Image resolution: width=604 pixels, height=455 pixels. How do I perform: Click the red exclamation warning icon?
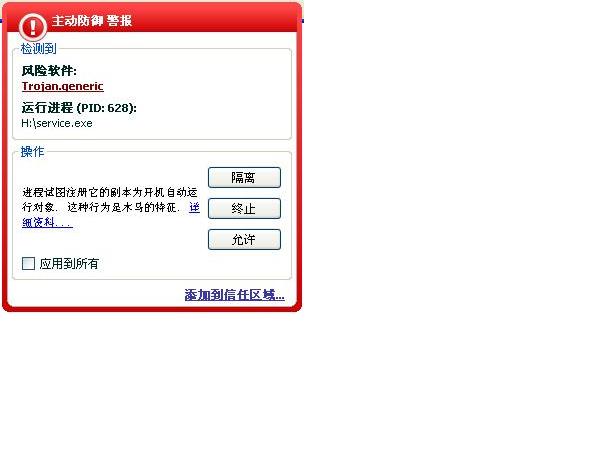pyautogui.click(x=33, y=27)
